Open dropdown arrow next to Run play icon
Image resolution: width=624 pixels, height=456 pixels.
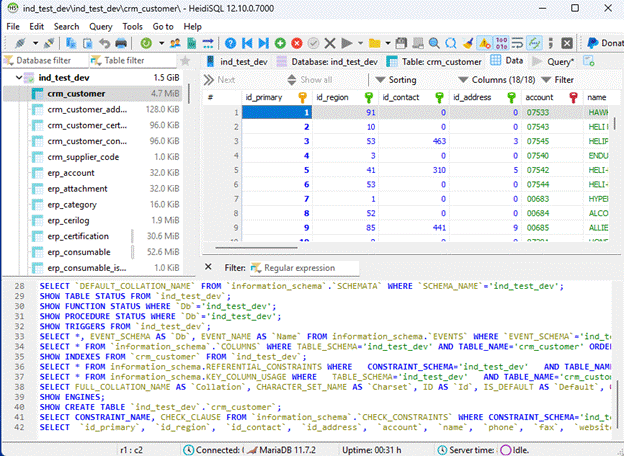tap(360, 43)
